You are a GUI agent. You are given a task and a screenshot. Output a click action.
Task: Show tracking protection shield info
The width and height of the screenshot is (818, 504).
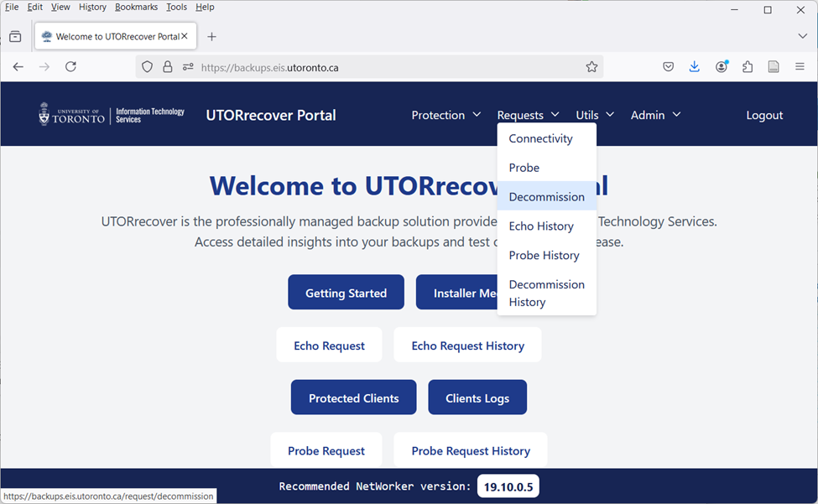(148, 67)
